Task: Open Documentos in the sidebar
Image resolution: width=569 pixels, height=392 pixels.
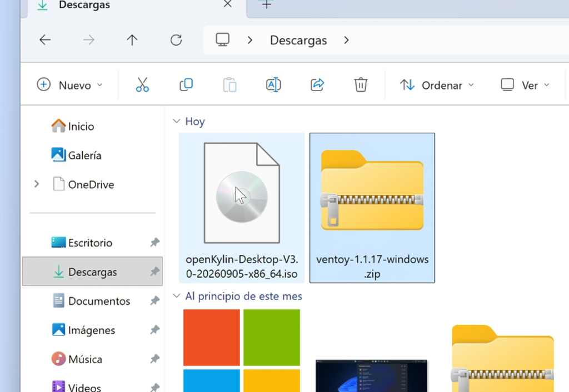Action: pos(93,301)
